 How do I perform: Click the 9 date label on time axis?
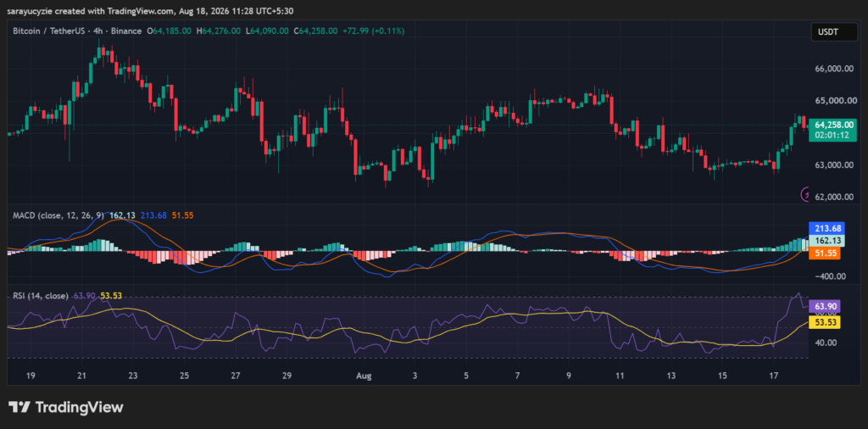click(569, 376)
